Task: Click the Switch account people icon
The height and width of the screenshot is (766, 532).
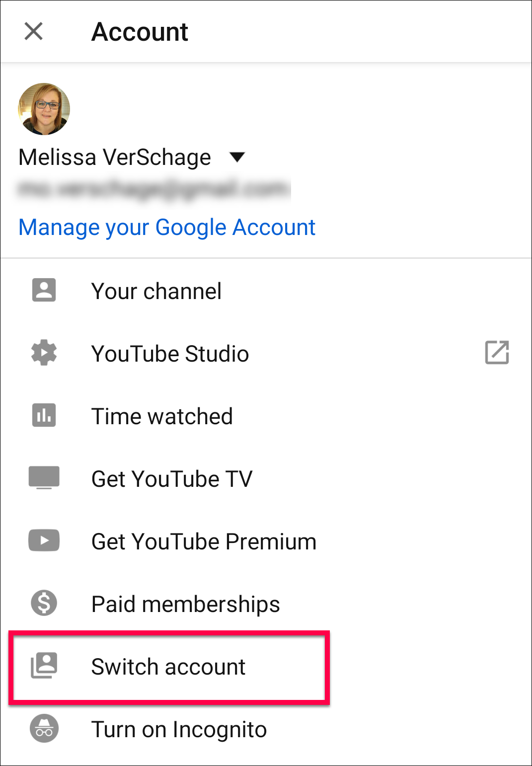Action: click(44, 666)
